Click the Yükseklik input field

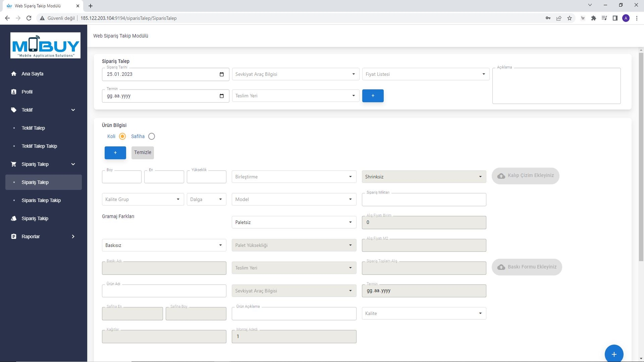(x=207, y=177)
